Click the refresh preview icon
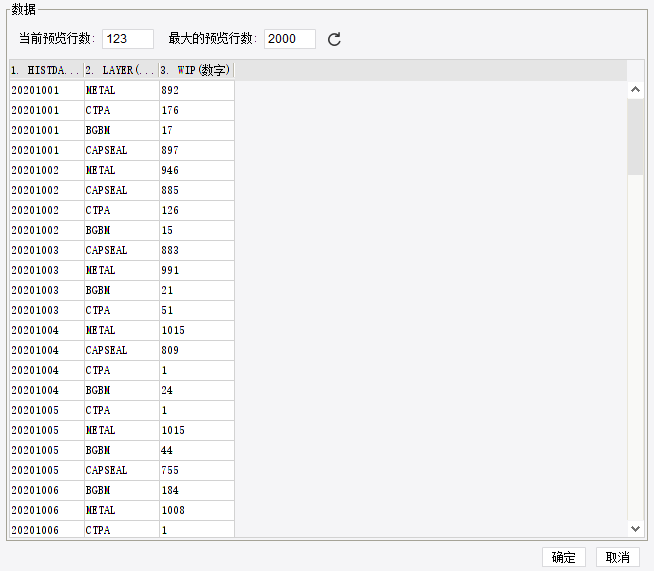The image size is (654, 571). (x=334, y=39)
